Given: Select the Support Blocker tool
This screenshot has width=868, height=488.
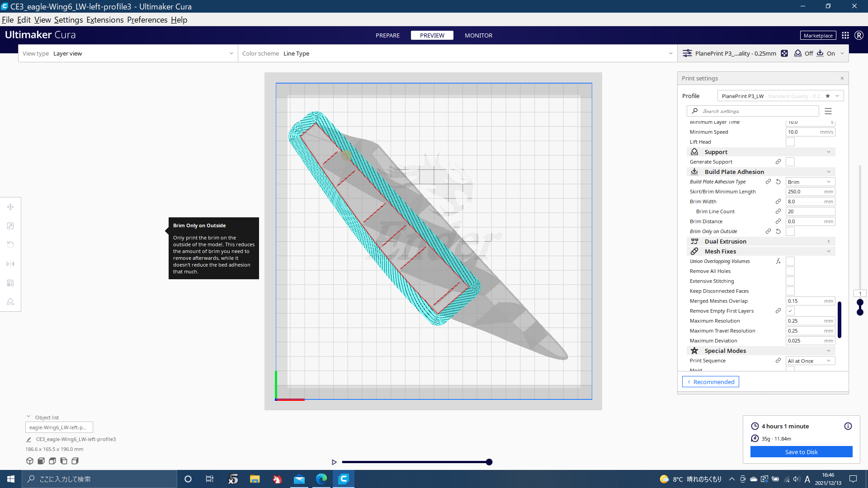Looking at the screenshot, I should pos(10,301).
